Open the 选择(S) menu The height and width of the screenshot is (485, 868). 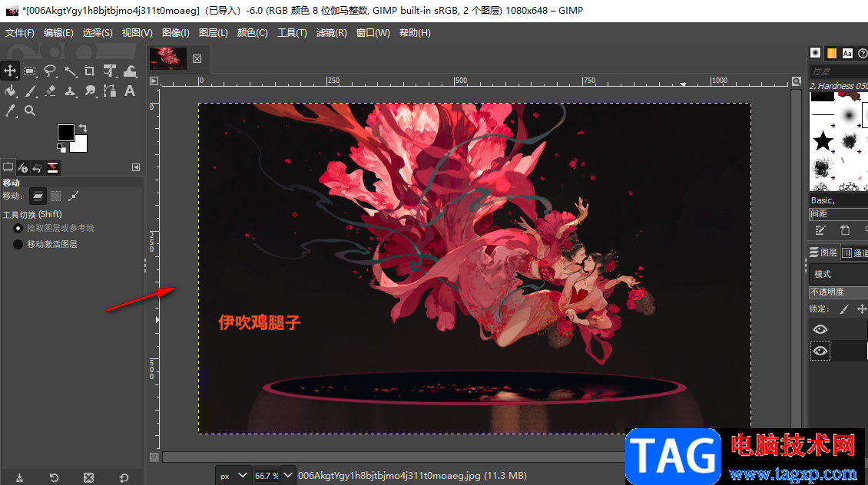click(x=98, y=33)
